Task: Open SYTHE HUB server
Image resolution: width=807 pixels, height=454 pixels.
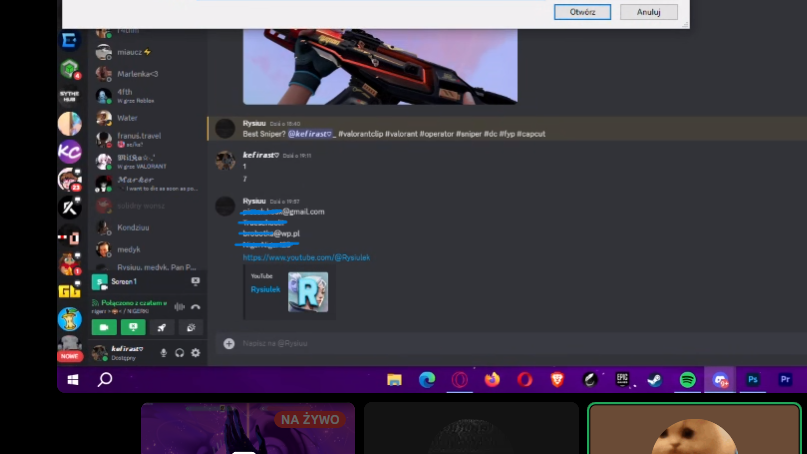Action: pos(69,96)
